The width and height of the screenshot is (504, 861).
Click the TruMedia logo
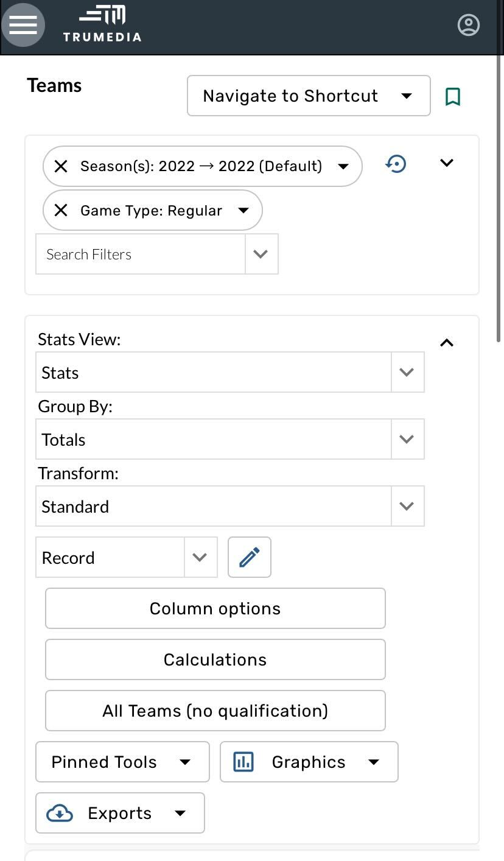(102, 25)
